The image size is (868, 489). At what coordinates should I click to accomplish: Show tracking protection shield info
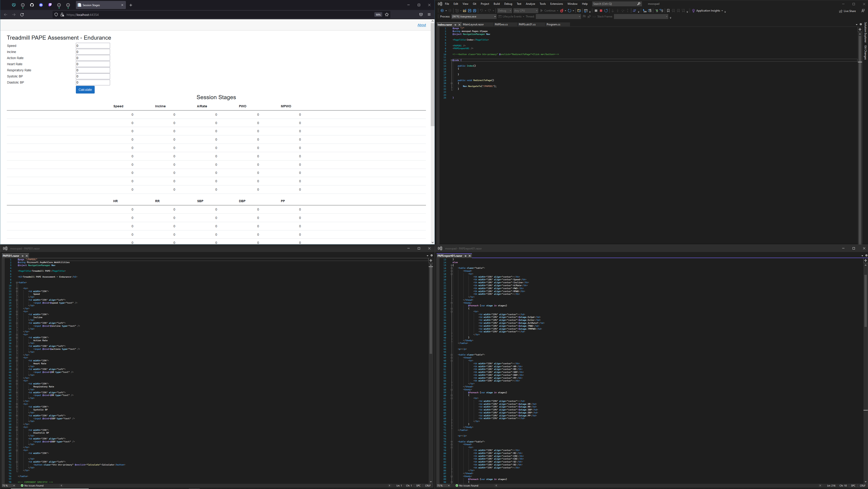click(56, 14)
